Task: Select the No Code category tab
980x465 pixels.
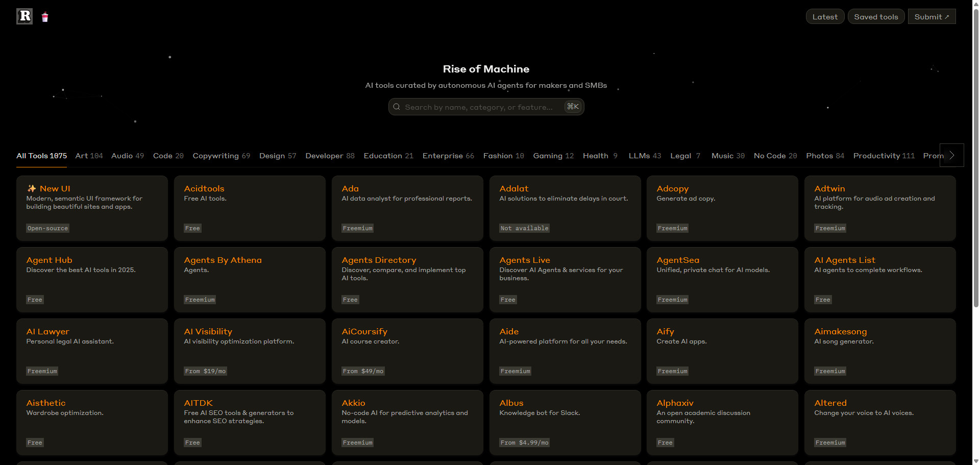Action: (x=775, y=156)
